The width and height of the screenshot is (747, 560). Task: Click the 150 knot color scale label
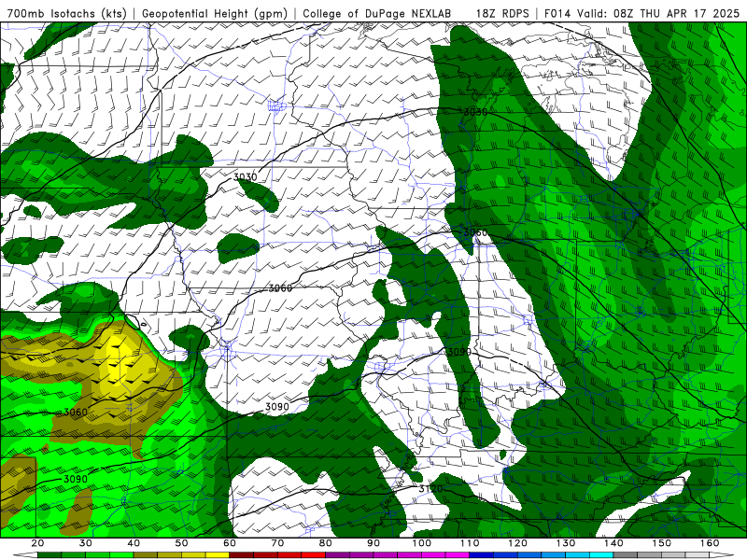pyautogui.click(x=662, y=543)
